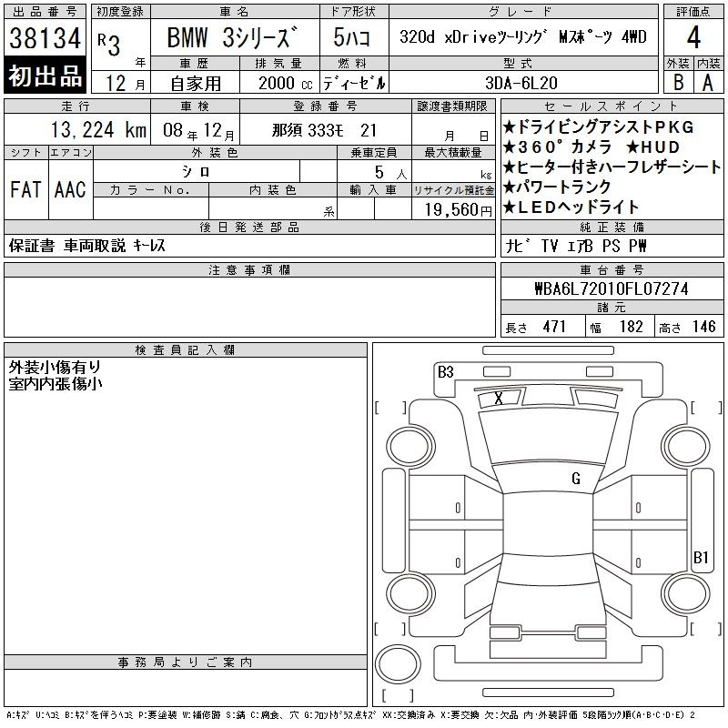
Task: Click the X mark on the diagram
Action: (499, 398)
